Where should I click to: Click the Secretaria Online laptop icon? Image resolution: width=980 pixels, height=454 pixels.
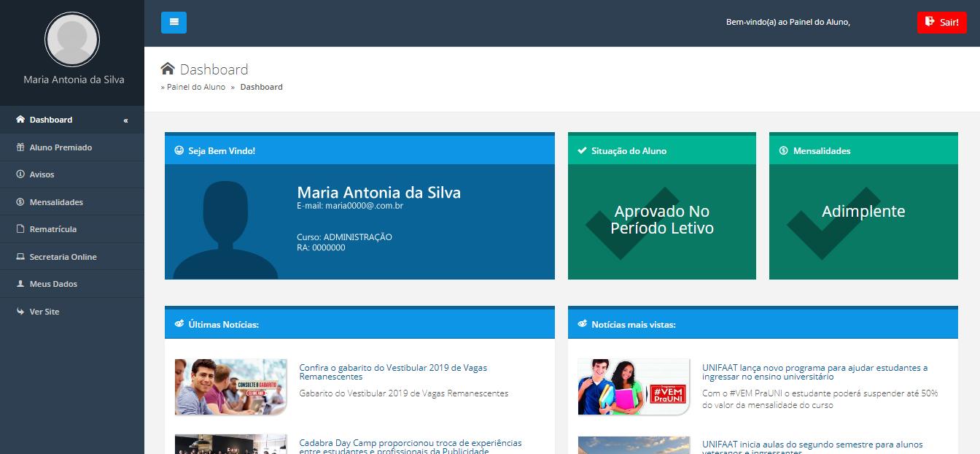[x=20, y=257]
